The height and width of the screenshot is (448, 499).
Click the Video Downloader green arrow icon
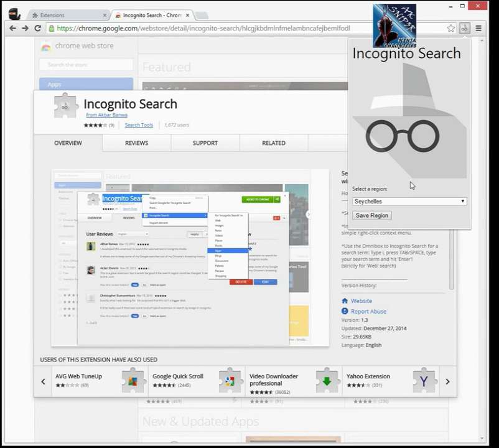327,381
